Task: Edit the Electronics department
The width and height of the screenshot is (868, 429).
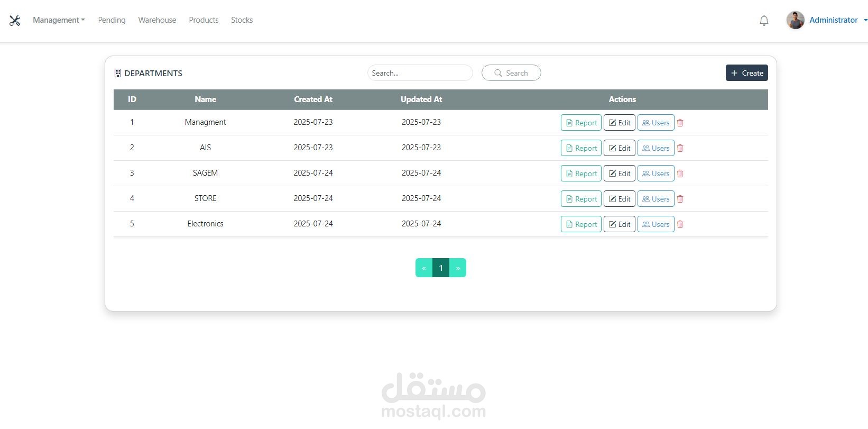Action: pyautogui.click(x=620, y=224)
